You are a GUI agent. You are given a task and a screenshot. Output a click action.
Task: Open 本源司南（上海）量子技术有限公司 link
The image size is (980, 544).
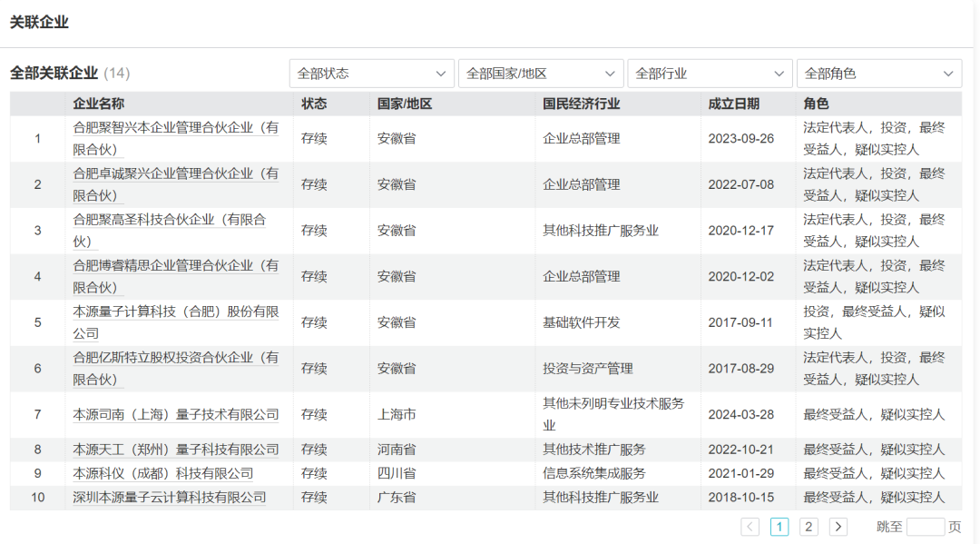click(176, 414)
